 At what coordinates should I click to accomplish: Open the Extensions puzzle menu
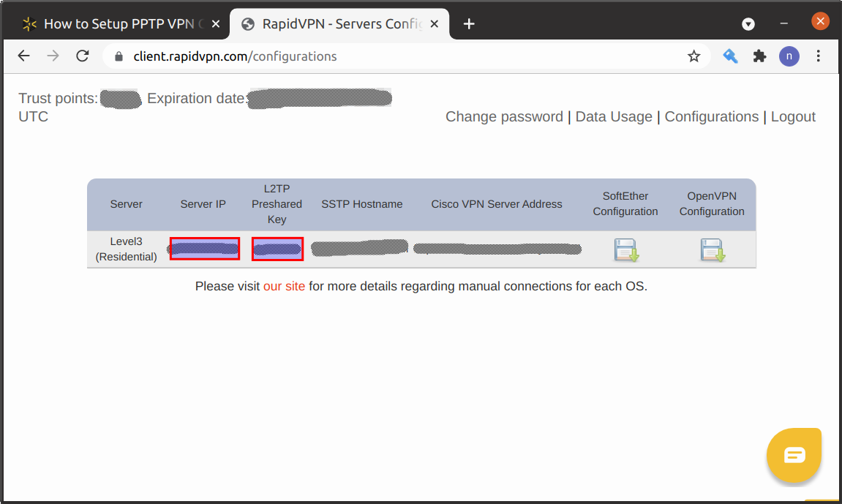click(x=759, y=56)
